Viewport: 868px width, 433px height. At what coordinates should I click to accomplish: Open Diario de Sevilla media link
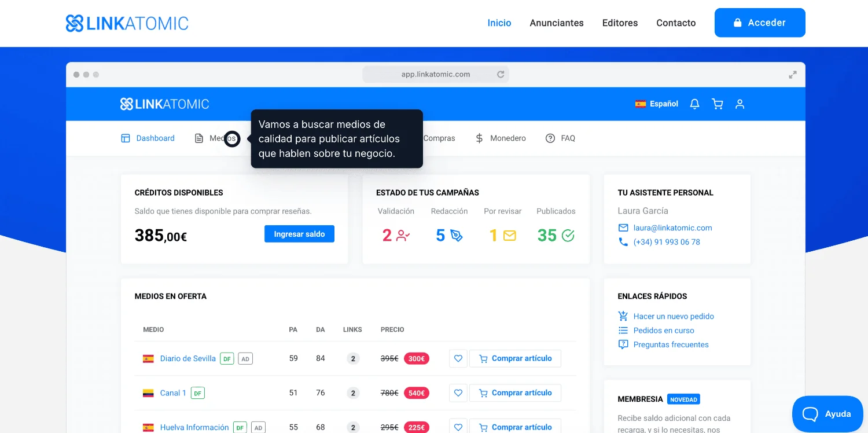[x=188, y=358]
